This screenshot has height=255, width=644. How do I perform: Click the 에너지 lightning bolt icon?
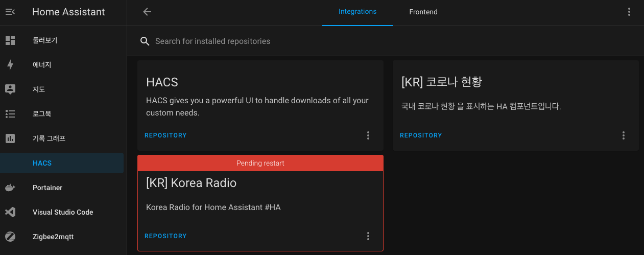click(x=10, y=65)
